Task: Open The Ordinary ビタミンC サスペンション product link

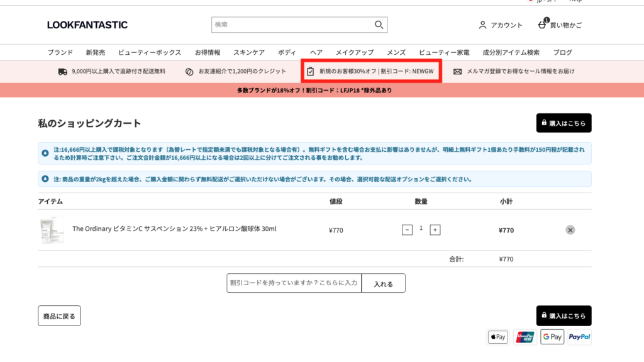Action: tap(174, 229)
